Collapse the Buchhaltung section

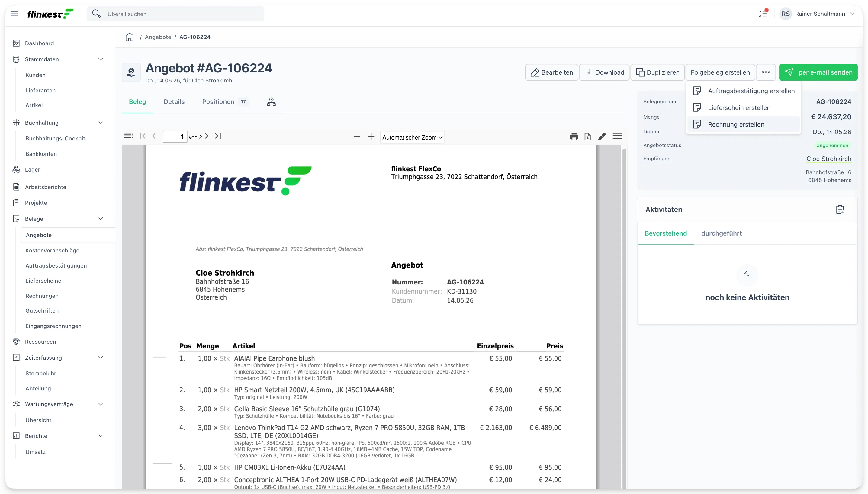coord(101,123)
